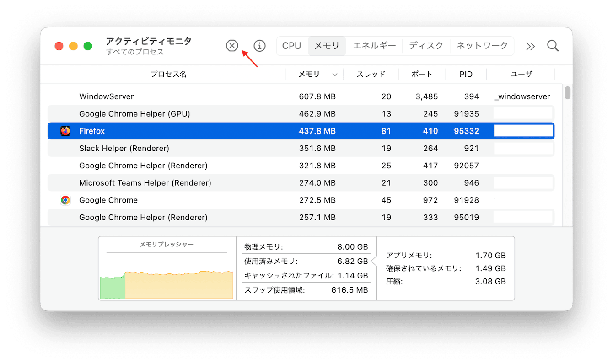Select Slack Helper (Renderer) row
The width and height of the screenshot is (613, 364).
[301, 149]
